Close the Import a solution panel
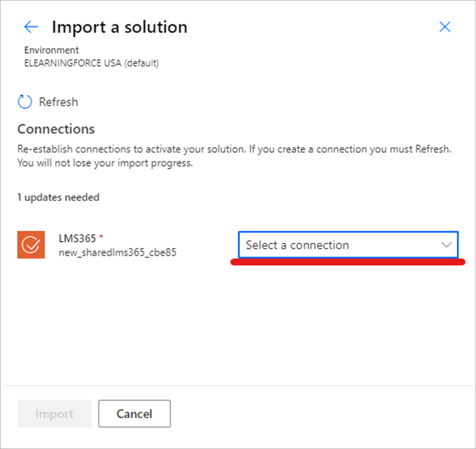The width and height of the screenshot is (476, 449). [445, 27]
